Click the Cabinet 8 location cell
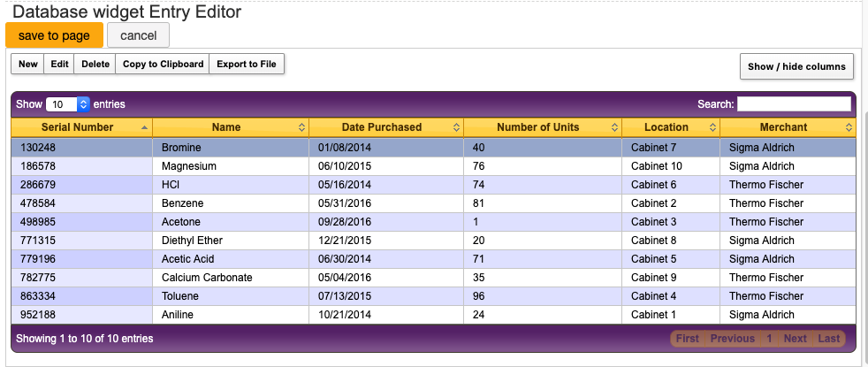Image resolution: width=868 pixels, height=367 pixels. (671, 241)
